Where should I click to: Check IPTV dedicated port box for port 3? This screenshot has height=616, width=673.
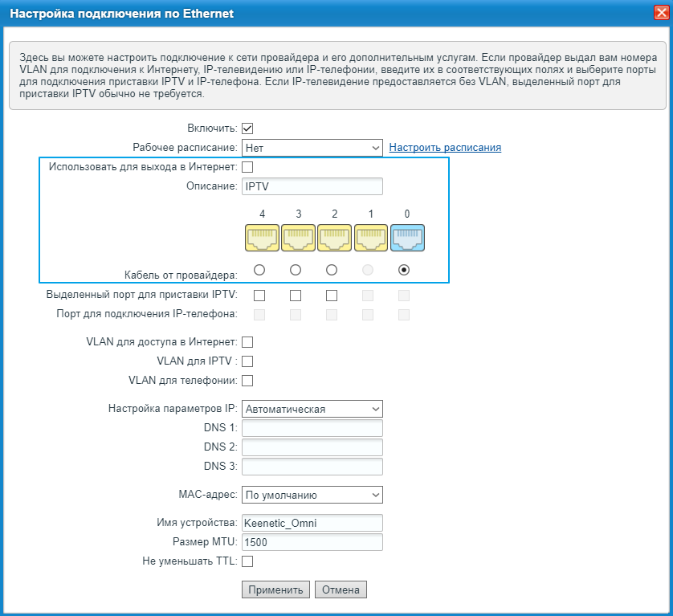(x=296, y=296)
